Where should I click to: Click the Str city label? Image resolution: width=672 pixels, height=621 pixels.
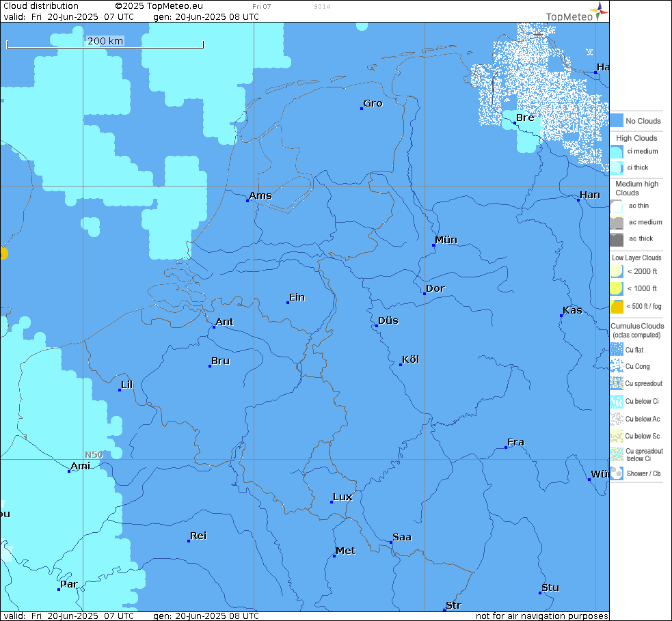coord(453,605)
